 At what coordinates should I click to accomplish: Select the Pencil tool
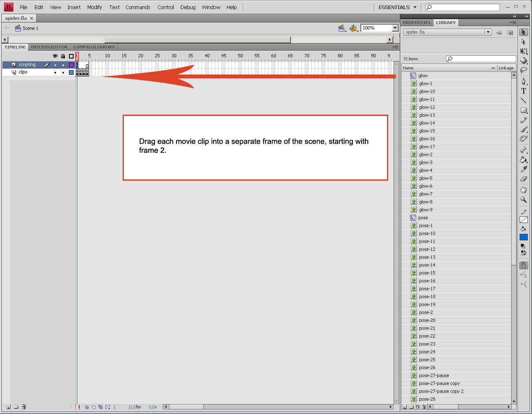(523, 120)
